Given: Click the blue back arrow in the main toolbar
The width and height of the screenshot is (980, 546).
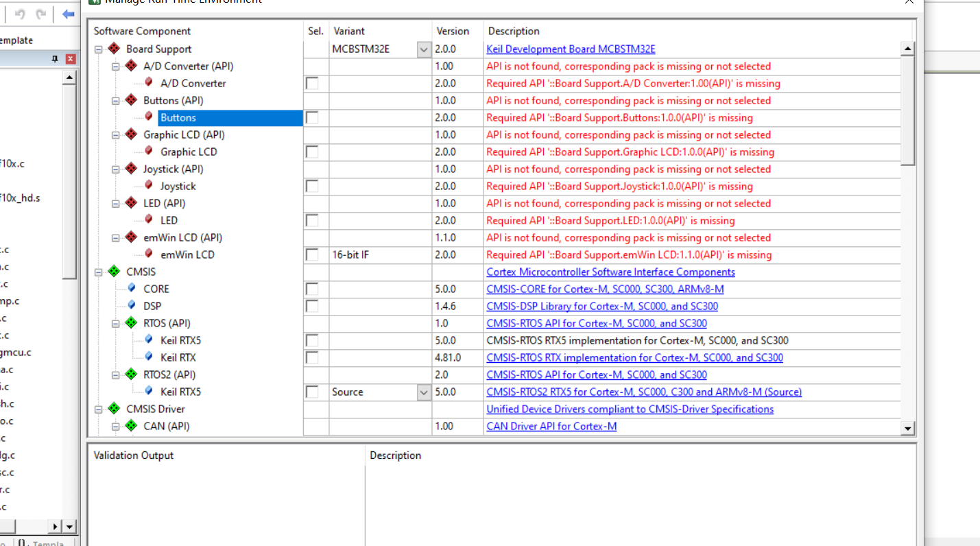Looking at the screenshot, I should [68, 14].
